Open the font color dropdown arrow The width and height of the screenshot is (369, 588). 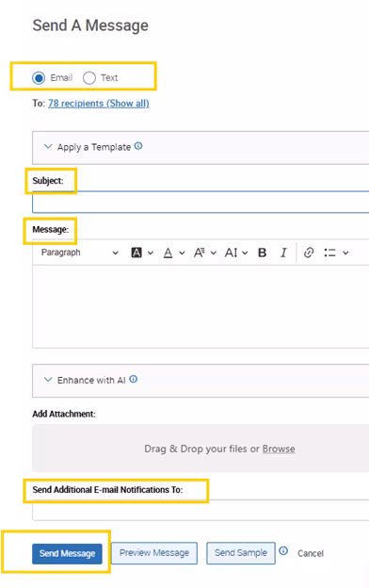[182, 253]
